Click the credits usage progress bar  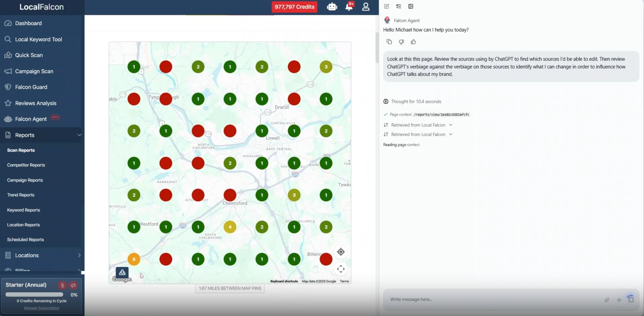[34, 295]
